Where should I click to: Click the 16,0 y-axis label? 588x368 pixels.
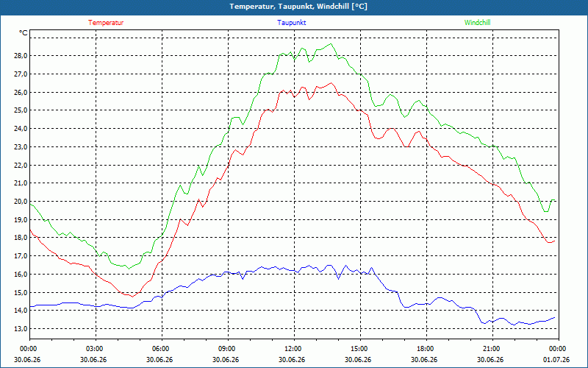point(21,274)
